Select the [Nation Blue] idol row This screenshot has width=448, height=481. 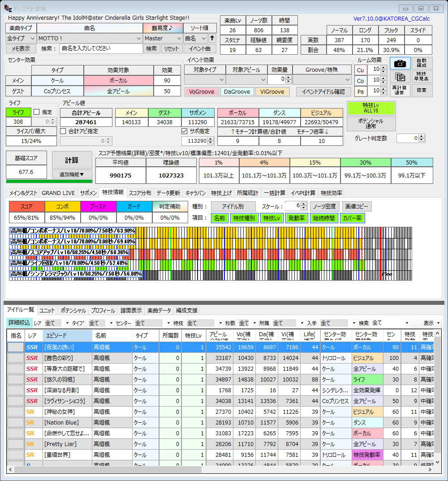[220, 422]
